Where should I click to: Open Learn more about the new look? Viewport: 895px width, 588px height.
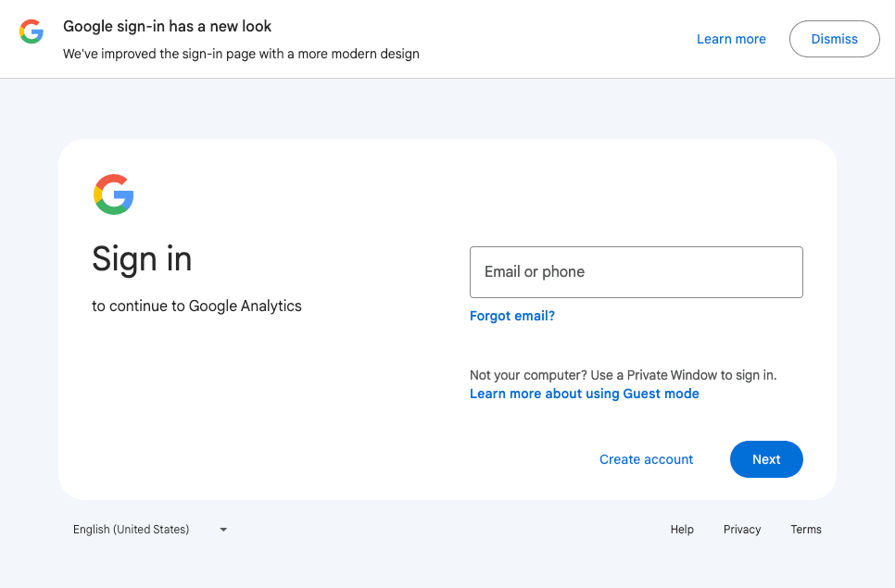click(731, 39)
